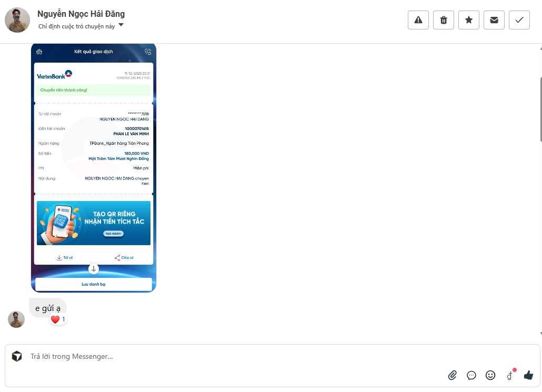
Task: Click amount '180,000 VND' in receipt
Action: 136,154
